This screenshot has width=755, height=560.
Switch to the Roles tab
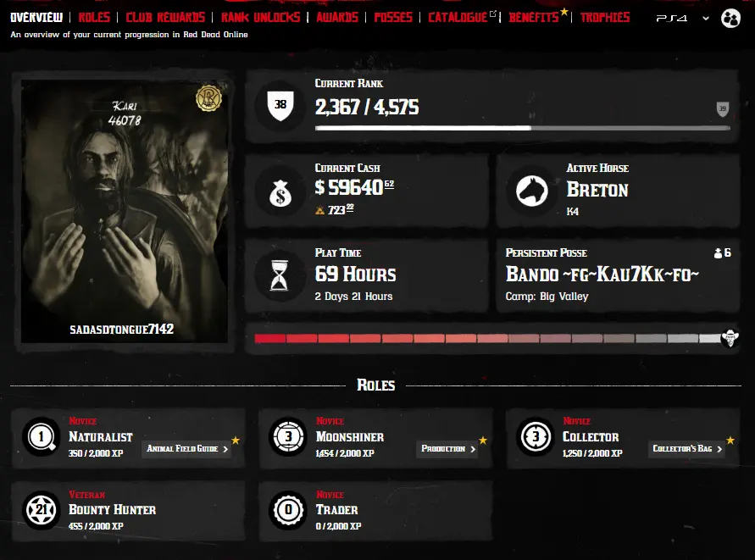click(x=94, y=17)
